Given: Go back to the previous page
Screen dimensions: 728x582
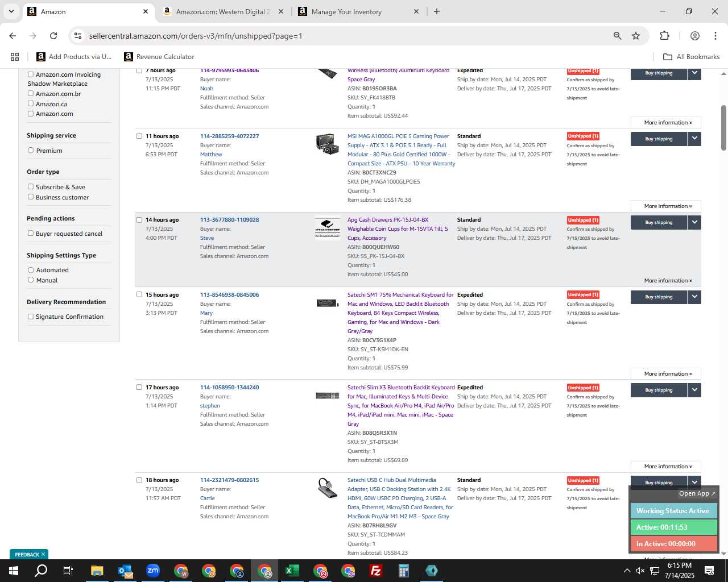Looking at the screenshot, I should [x=13, y=36].
